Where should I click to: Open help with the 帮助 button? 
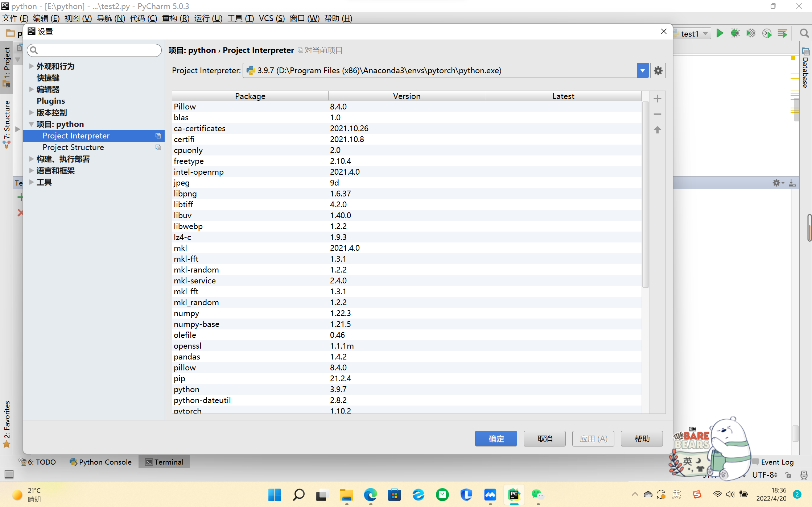coord(642,439)
